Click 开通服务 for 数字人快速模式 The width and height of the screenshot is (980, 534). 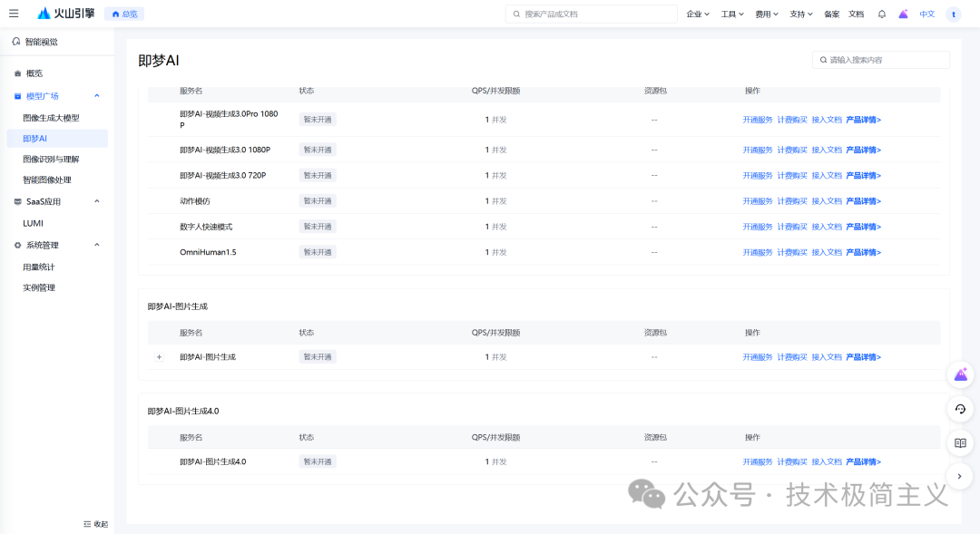tap(758, 227)
